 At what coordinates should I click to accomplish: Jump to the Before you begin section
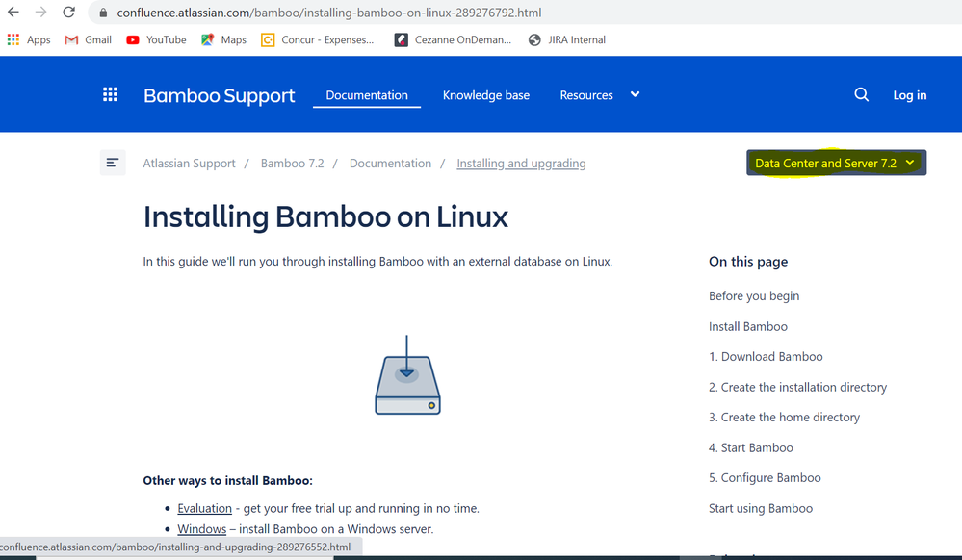point(754,295)
